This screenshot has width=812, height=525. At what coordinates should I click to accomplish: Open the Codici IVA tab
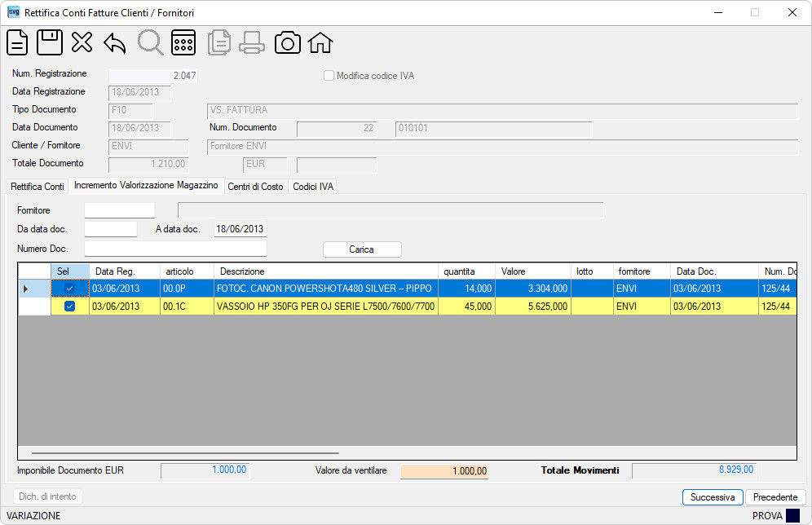click(313, 187)
